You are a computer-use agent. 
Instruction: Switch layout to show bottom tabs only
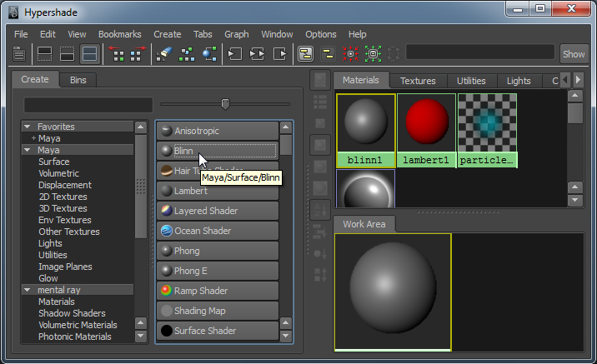coord(68,54)
